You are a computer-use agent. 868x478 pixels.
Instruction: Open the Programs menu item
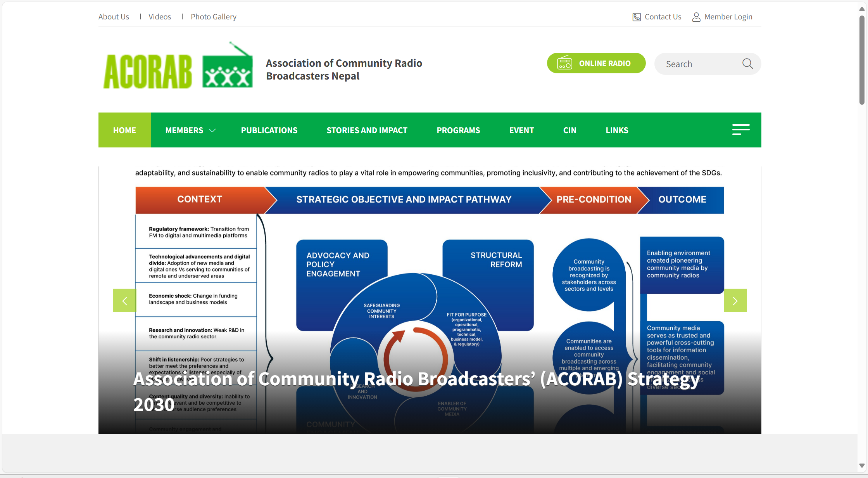pos(458,130)
